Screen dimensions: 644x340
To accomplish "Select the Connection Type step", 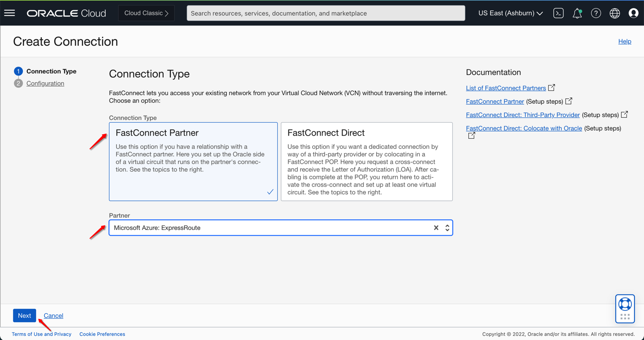I will (51, 71).
